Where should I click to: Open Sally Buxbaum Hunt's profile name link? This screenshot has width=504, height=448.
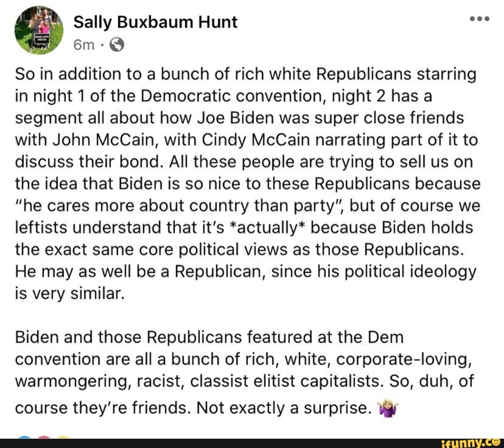pyautogui.click(x=155, y=22)
